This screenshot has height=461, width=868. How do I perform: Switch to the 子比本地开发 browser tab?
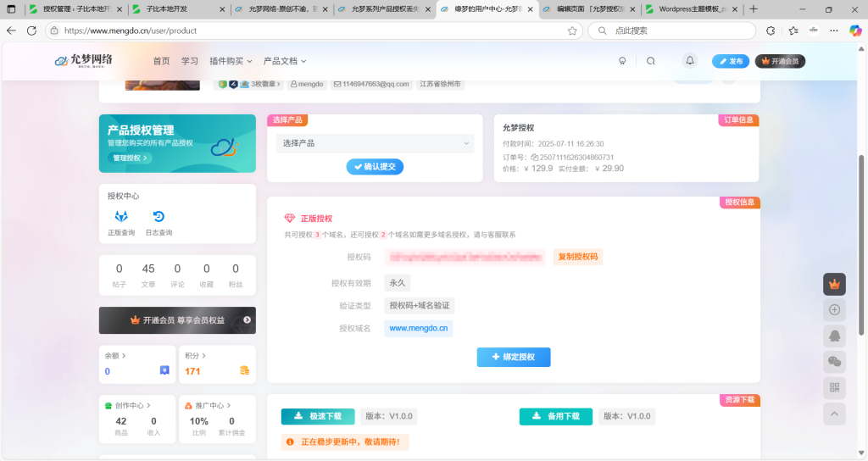[x=178, y=8]
